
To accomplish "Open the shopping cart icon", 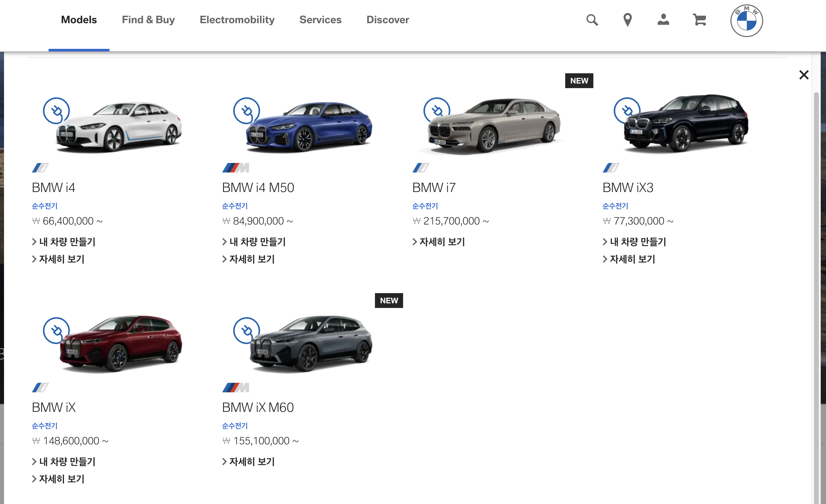I will coord(699,20).
